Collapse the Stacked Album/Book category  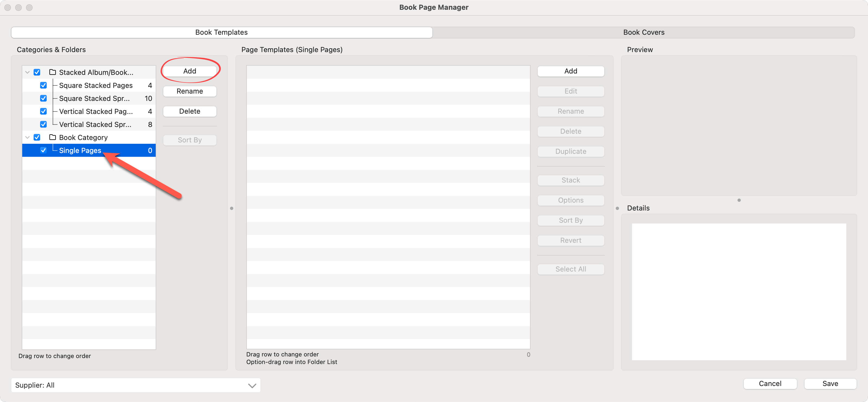click(x=28, y=72)
